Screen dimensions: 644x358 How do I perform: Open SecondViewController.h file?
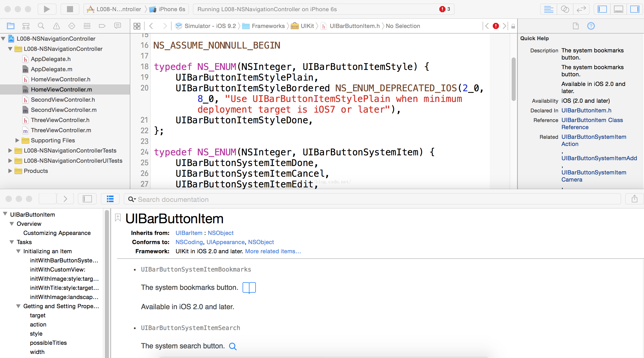(63, 100)
